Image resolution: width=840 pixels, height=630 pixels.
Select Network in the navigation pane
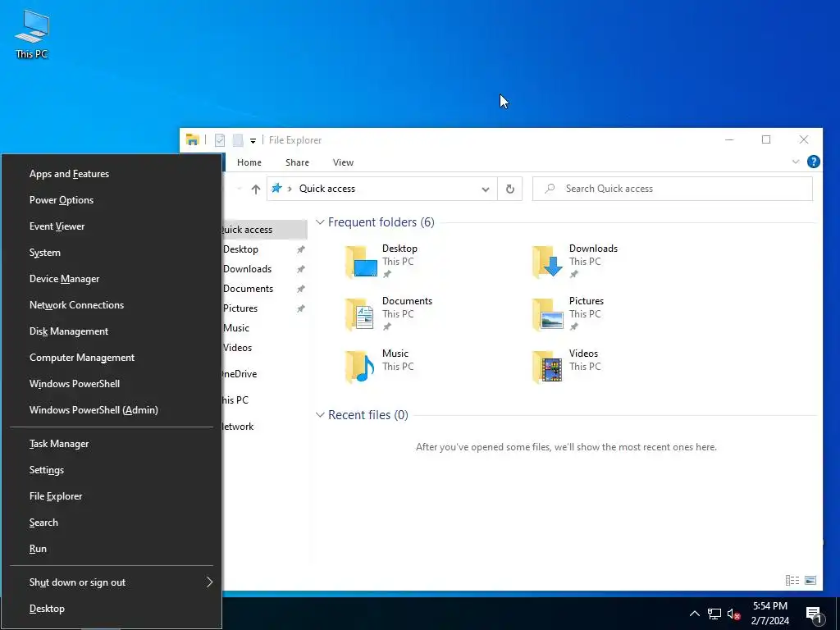tap(238, 427)
